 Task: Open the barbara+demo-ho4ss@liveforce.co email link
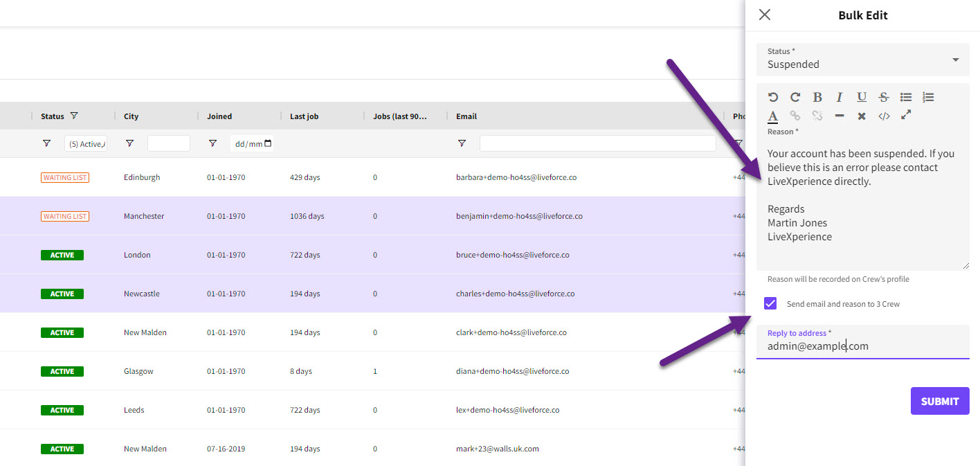point(516,177)
